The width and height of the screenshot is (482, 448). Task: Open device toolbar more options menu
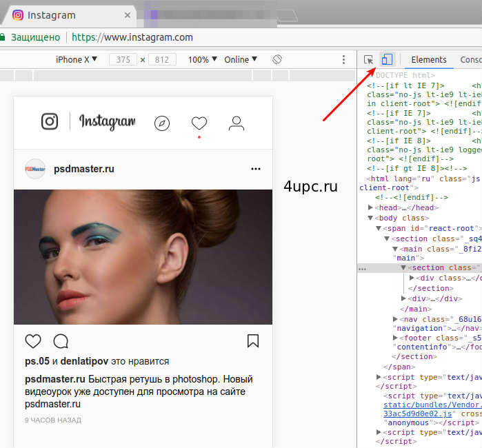343,59
